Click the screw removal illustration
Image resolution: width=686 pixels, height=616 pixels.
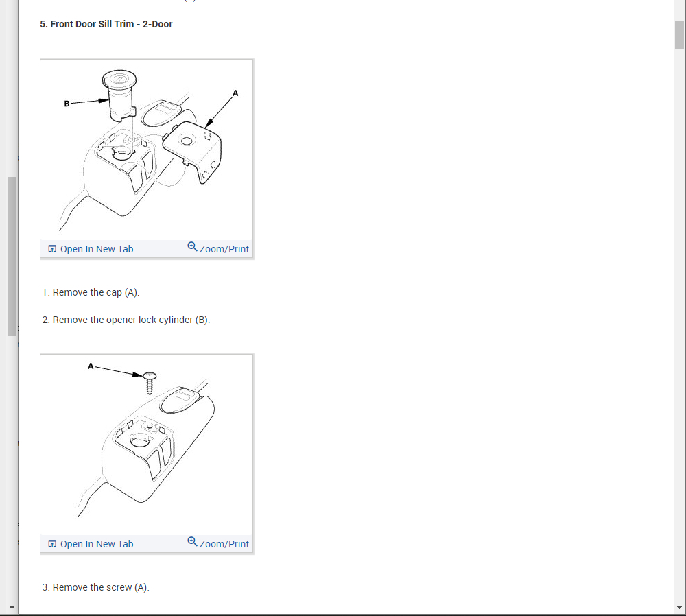pyautogui.click(x=147, y=445)
